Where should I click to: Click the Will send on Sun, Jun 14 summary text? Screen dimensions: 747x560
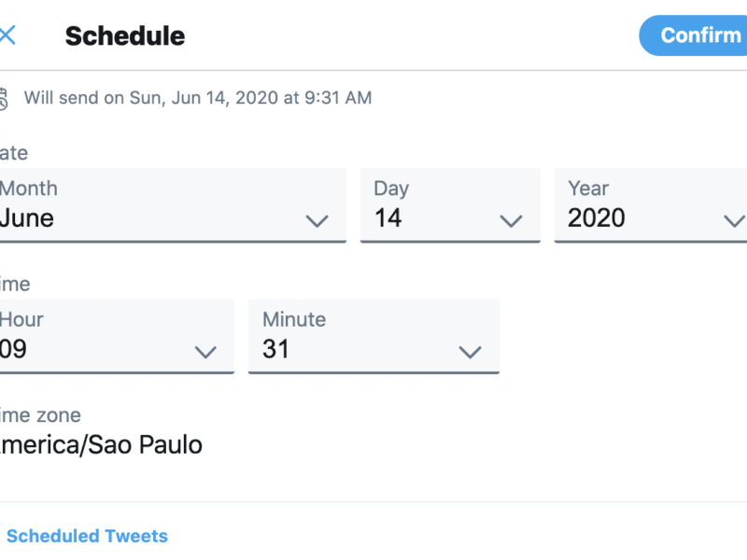pyautogui.click(x=198, y=98)
